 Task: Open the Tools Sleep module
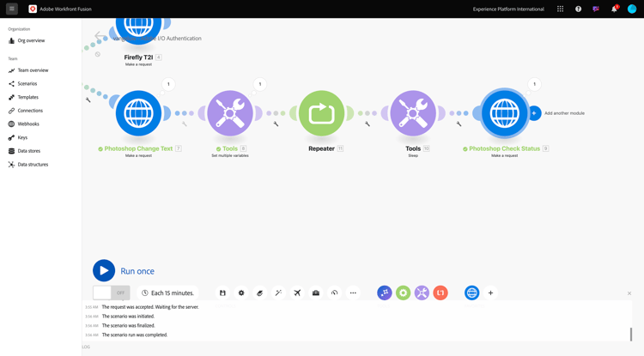(413, 113)
